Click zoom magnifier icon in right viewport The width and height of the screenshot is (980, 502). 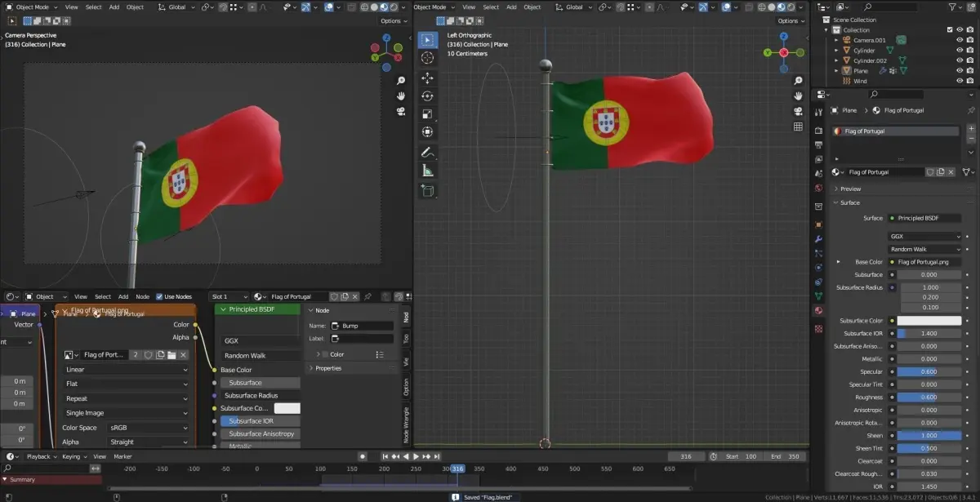point(798,80)
